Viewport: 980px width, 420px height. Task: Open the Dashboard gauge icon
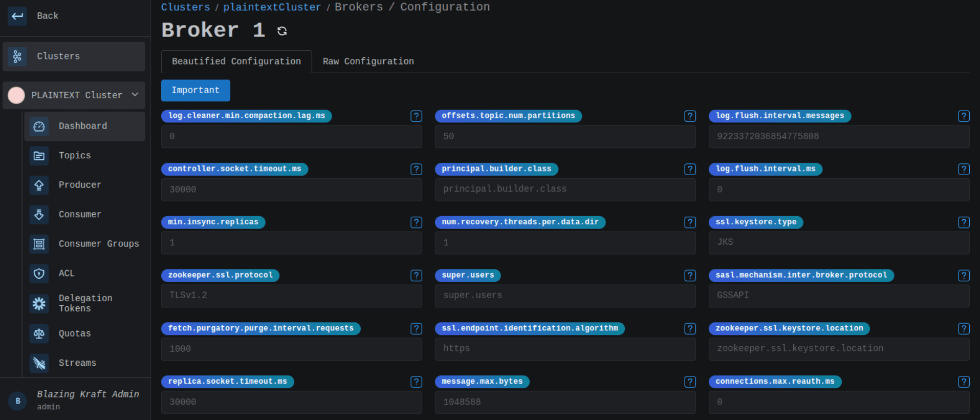(39, 127)
